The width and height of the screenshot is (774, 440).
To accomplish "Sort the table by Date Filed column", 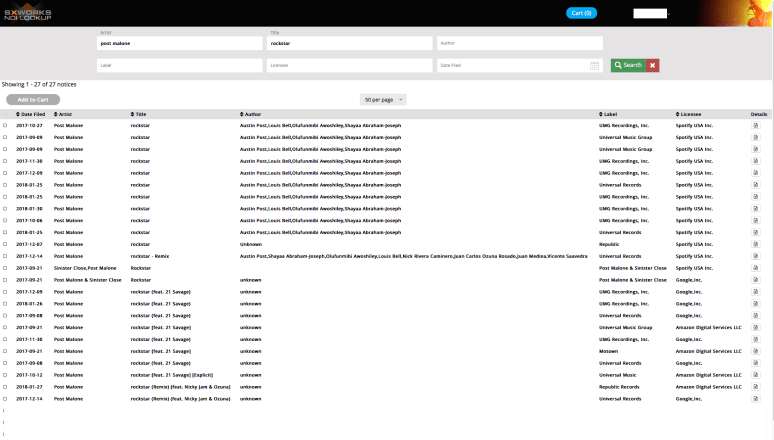I will pyautogui.click(x=32, y=114).
